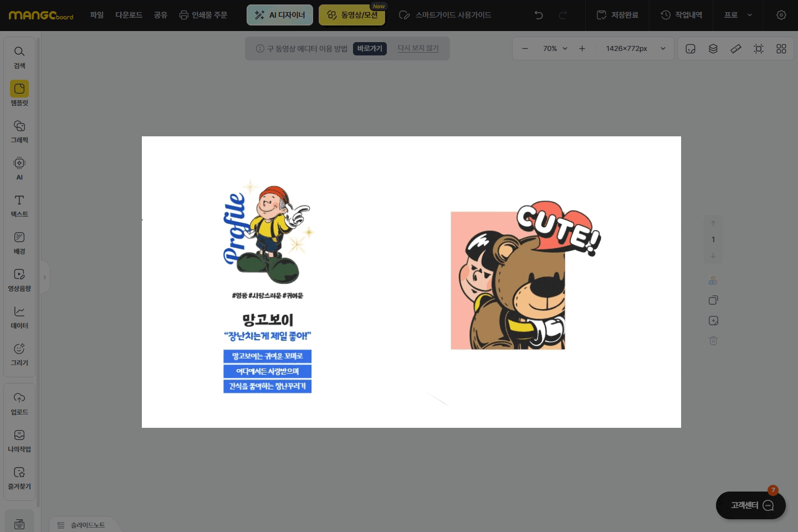Click the AI 디자이너 button
This screenshot has width=798, height=532.
280,15
